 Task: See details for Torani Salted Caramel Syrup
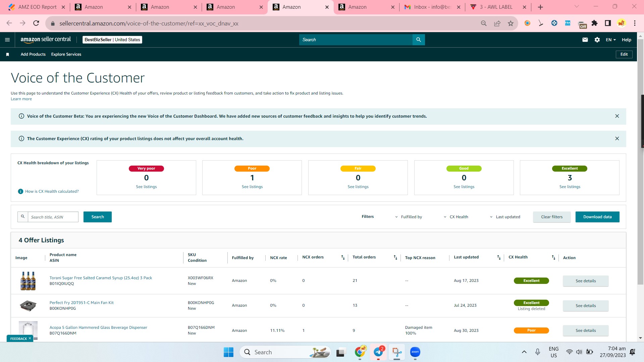pyautogui.click(x=586, y=281)
